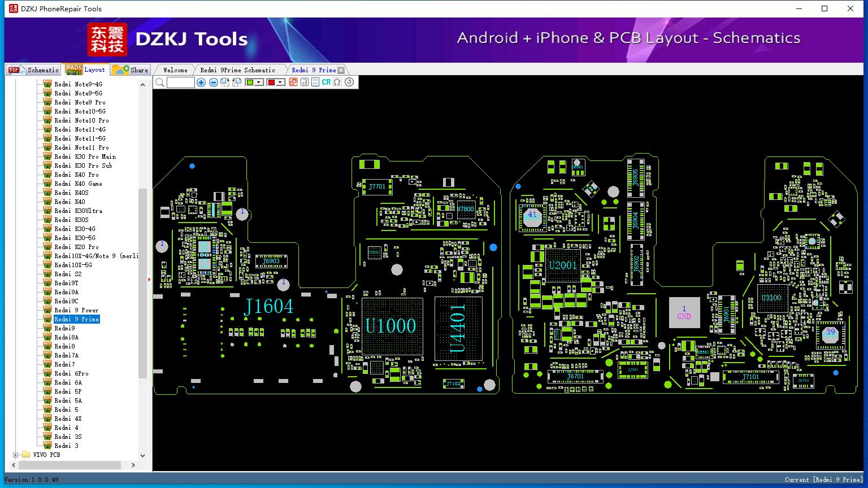This screenshot has height=488, width=868.
Task: Click the green color swatch in toolbar
Action: 250,82
